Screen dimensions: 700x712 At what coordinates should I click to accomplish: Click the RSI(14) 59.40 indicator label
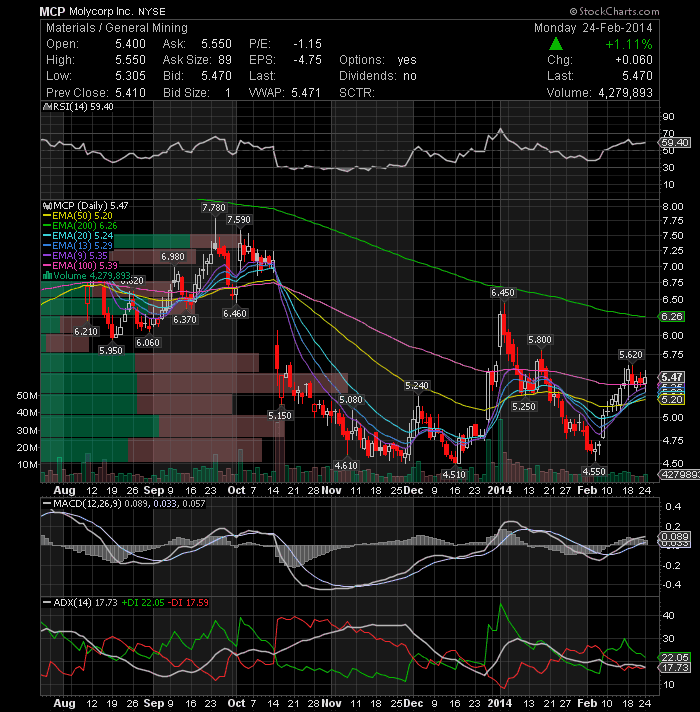click(x=83, y=107)
